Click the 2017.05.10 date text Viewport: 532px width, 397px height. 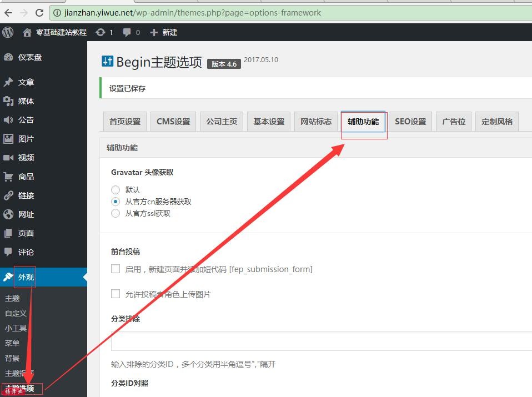point(261,60)
